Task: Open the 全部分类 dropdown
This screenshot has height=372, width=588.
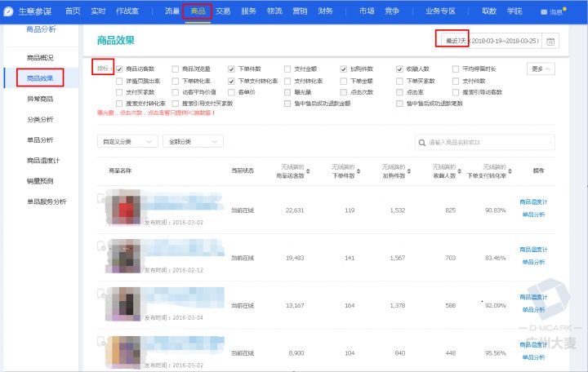Action: coord(193,142)
